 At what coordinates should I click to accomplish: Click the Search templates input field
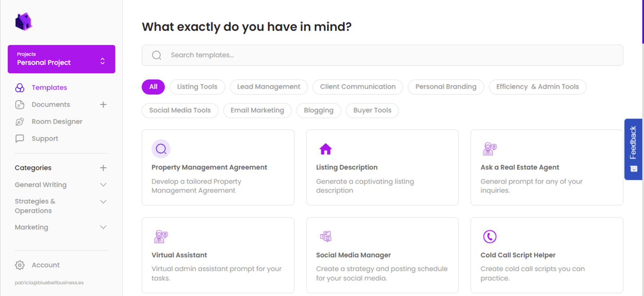[382, 55]
